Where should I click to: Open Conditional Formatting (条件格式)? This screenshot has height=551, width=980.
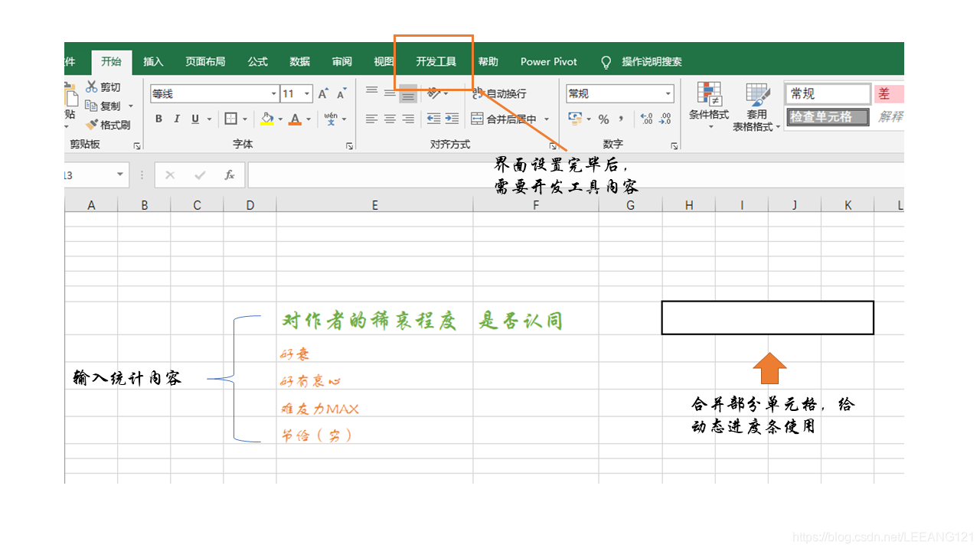(x=709, y=106)
